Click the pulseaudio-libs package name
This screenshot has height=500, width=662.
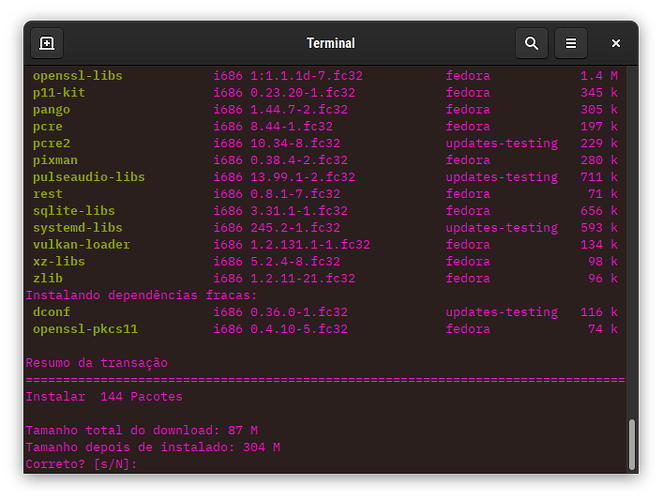click(88, 177)
